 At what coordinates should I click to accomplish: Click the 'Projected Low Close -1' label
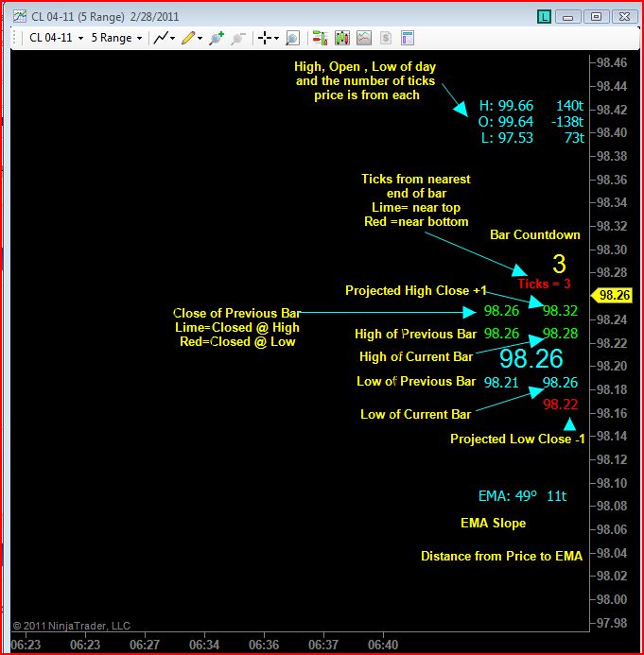pos(517,439)
